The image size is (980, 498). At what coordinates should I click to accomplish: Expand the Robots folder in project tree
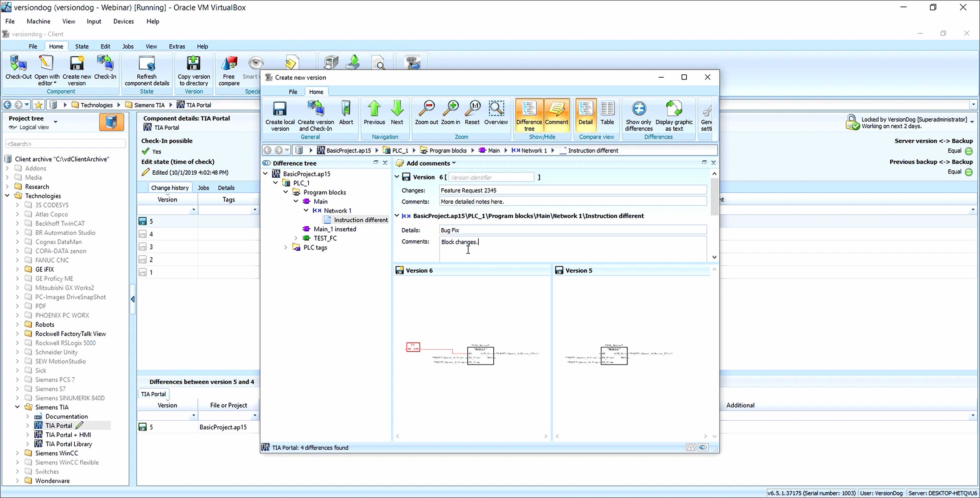(17, 324)
